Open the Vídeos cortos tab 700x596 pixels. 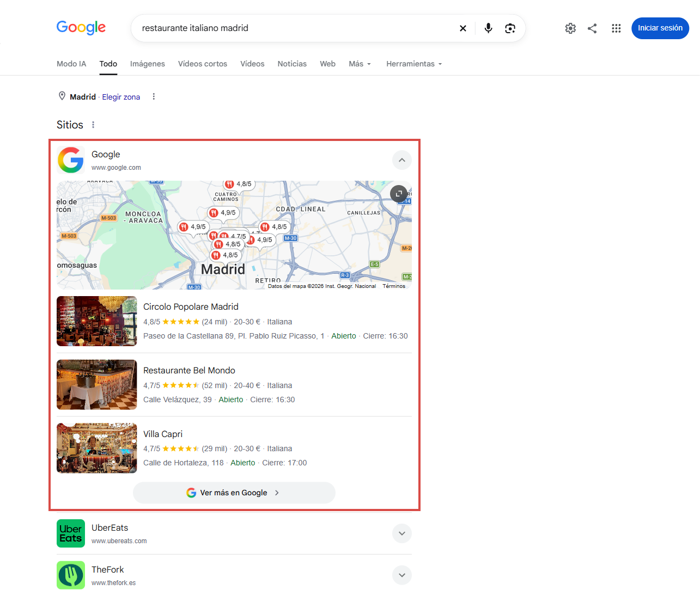203,64
